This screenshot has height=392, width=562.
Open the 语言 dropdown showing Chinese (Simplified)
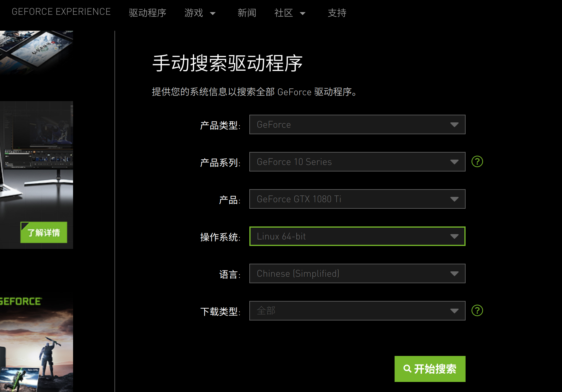357,273
